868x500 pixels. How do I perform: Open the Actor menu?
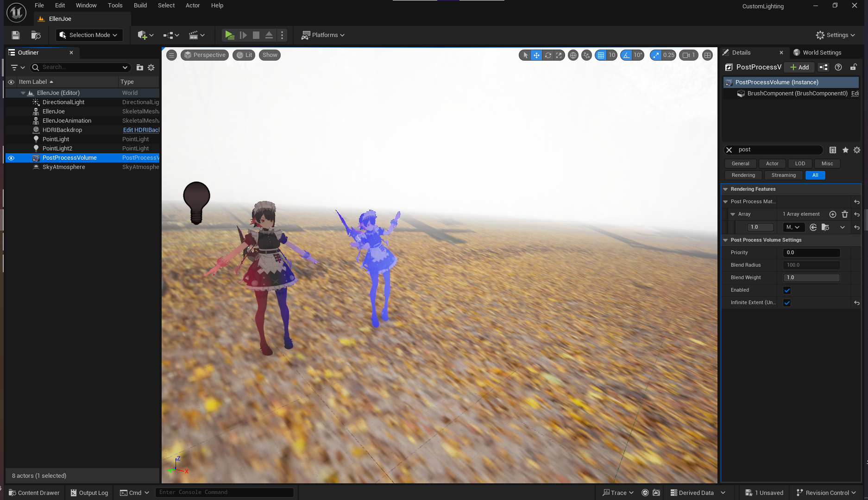tap(193, 6)
